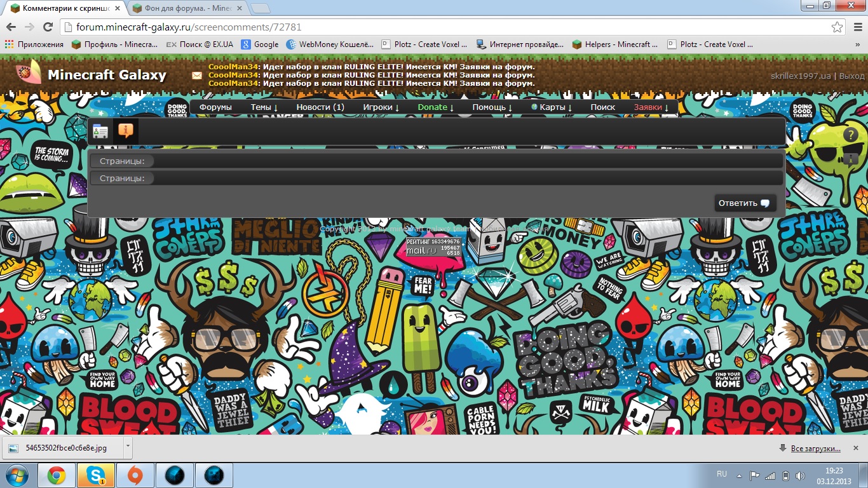Click the orange info speech bubble icon
Image resolution: width=868 pixels, height=488 pixels.
tap(126, 132)
